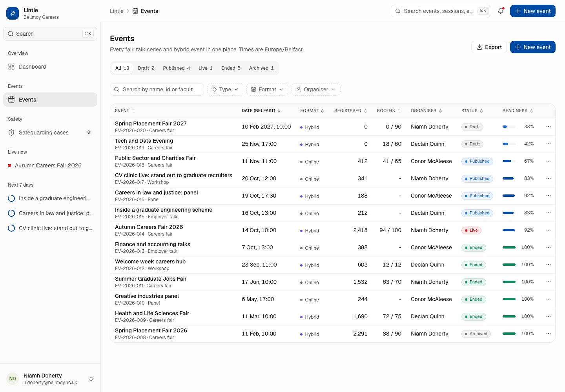The height and width of the screenshot is (392, 565).
Task: Sort by the Booths column
Action: click(389, 111)
